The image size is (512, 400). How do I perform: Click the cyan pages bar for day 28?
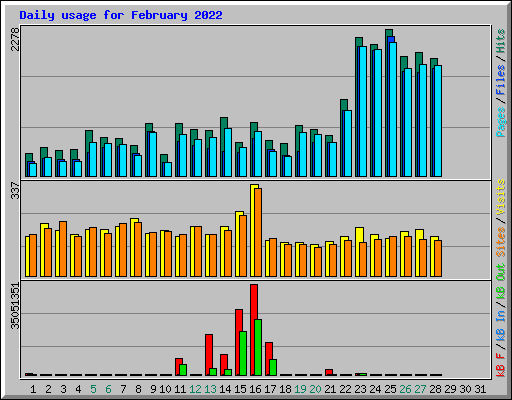tap(438, 121)
